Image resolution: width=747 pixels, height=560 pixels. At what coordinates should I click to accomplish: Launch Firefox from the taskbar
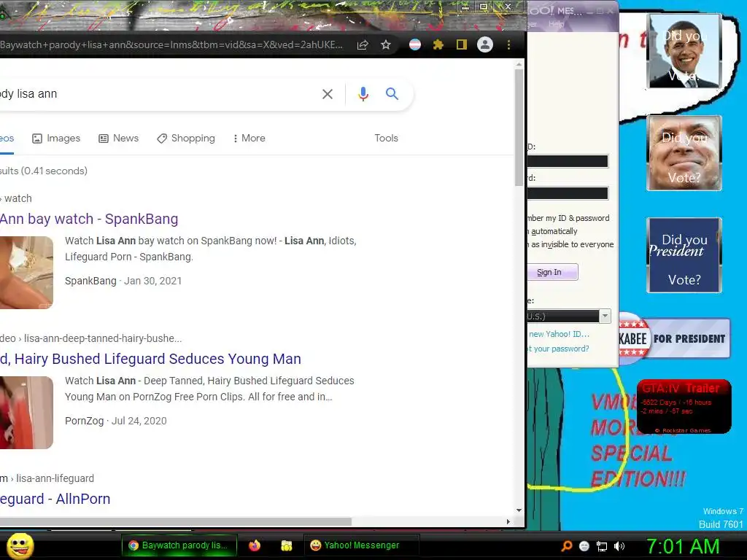click(255, 545)
